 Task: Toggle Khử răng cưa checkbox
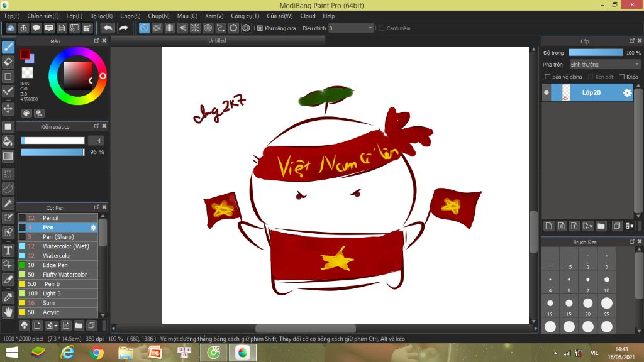click(x=260, y=28)
